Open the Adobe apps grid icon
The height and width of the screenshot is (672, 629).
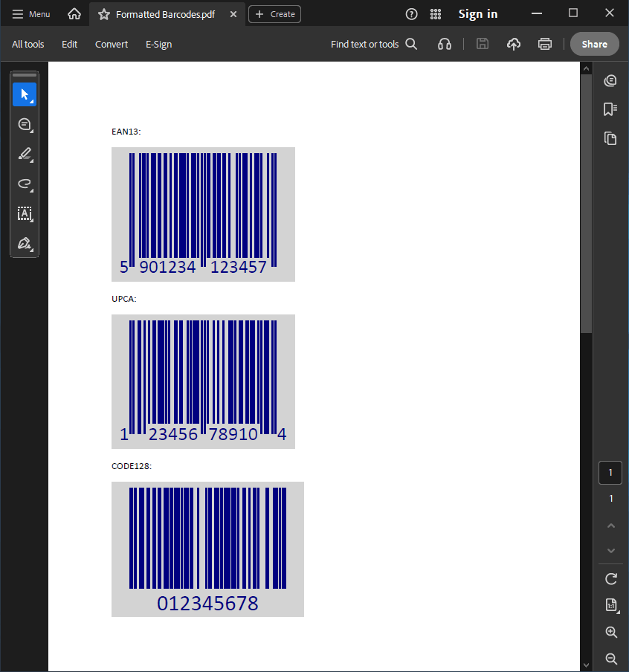pos(436,14)
